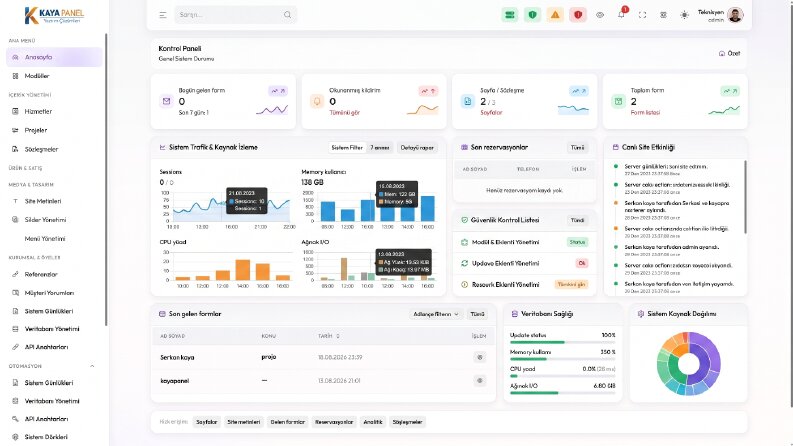The height and width of the screenshot is (446, 793).
Task: Follow Form listesi link on Toplam form card
Action: [x=645, y=112]
